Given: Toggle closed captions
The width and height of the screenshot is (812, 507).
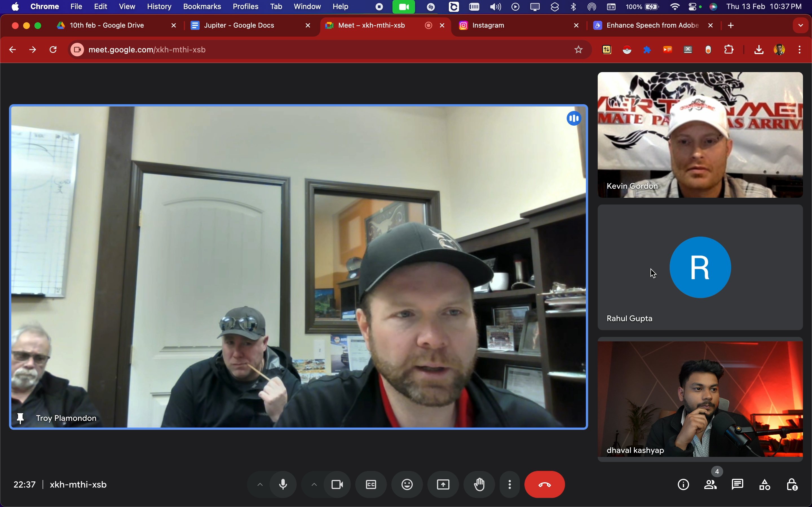Looking at the screenshot, I should 371,484.
